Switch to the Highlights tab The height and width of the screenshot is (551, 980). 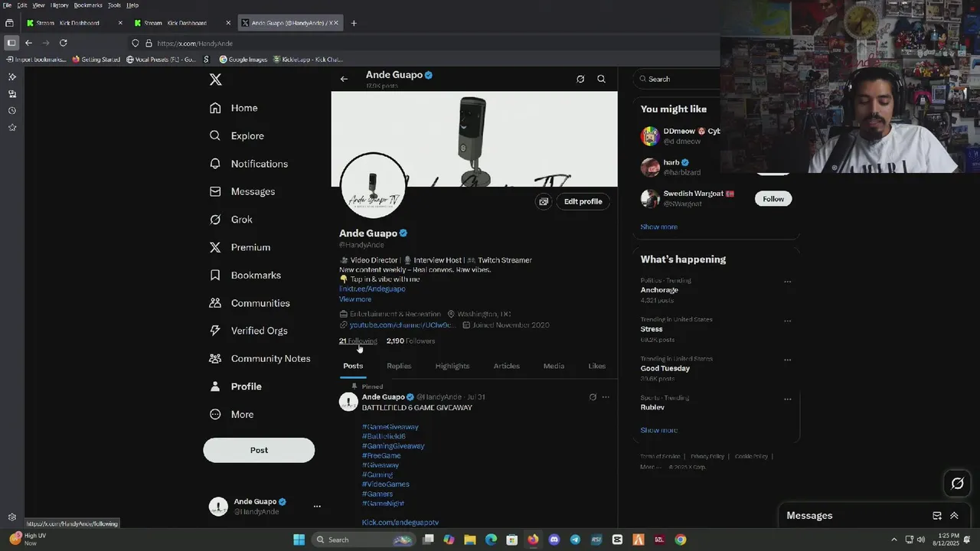(452, 366)
